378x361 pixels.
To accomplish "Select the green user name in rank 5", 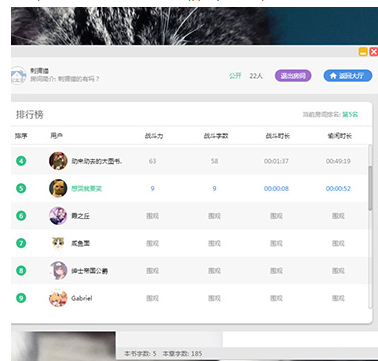I will pyautogui.click(x=87, y=189).
